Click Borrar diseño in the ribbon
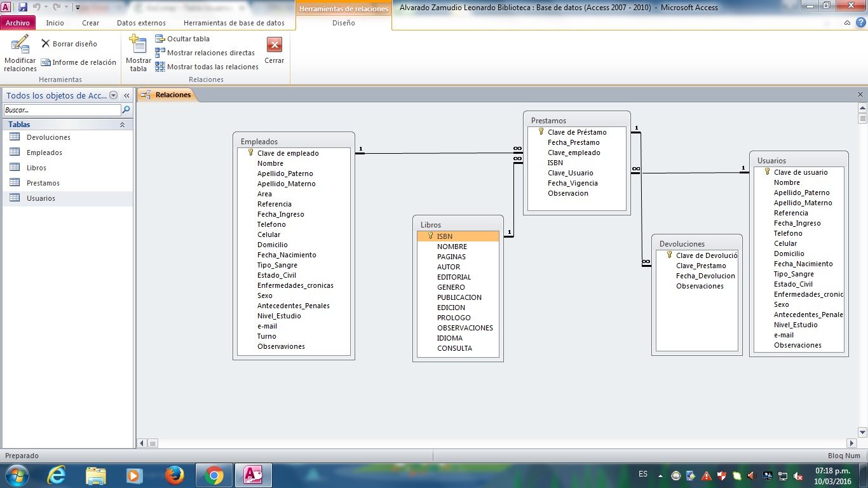Viewport: 868px width, 488px height. (x=69, y=44)
